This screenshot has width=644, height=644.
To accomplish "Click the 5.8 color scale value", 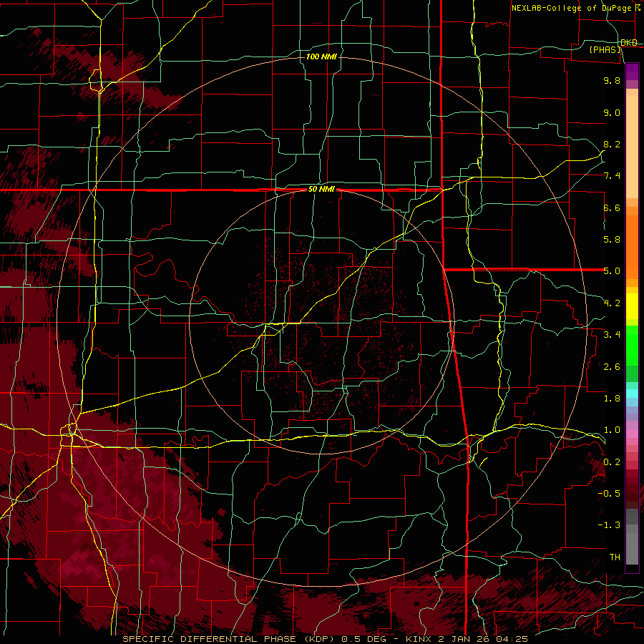I will tap(612, 240).
